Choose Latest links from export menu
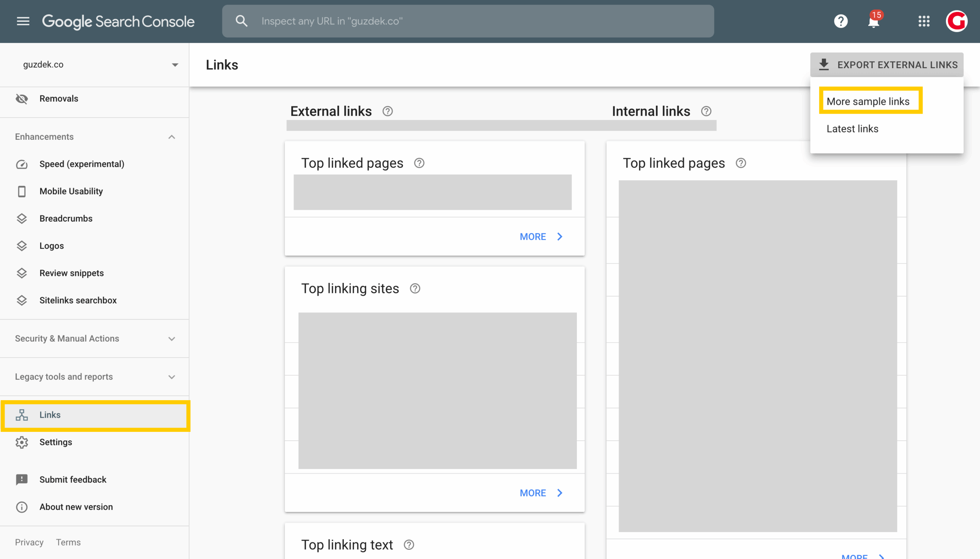The image size is (980, 559). tap(852, 129)
